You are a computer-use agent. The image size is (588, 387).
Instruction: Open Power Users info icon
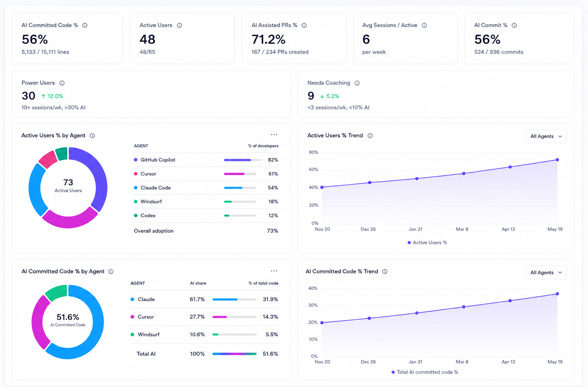pos(62,83)
